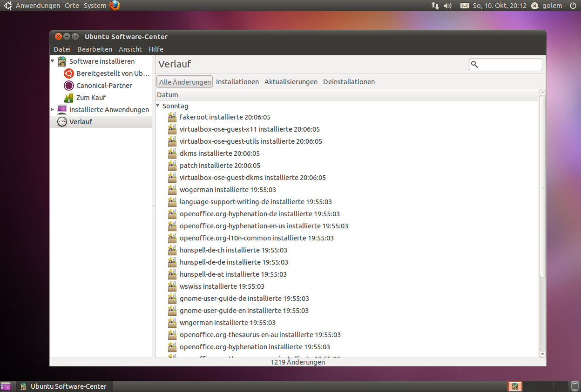Open the Hilfe menu
581x392 pixels.
(156, 49)
